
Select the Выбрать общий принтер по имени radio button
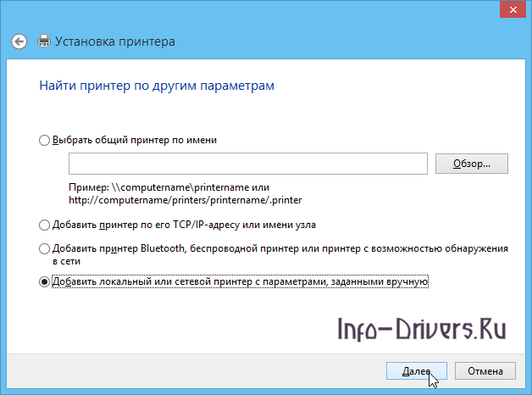pos(44,141)
